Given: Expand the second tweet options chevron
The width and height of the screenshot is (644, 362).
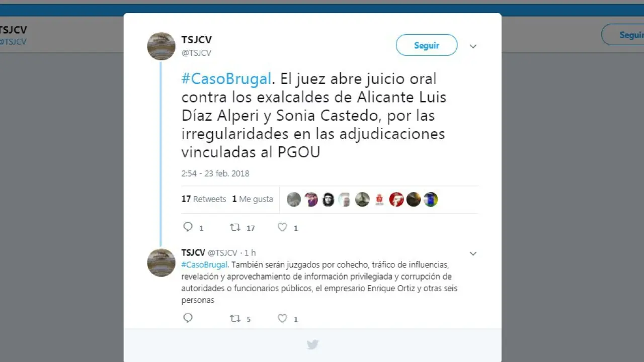Looking at the screenshot, I should pyautogui.click(x=473, y=254).
